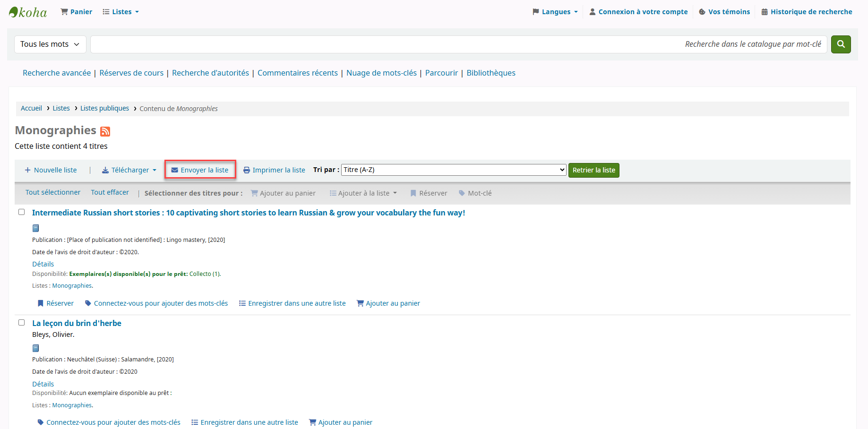Expand the Télécharger dropdown
This screenshot has height=429, width=868.
coord(129,170)
